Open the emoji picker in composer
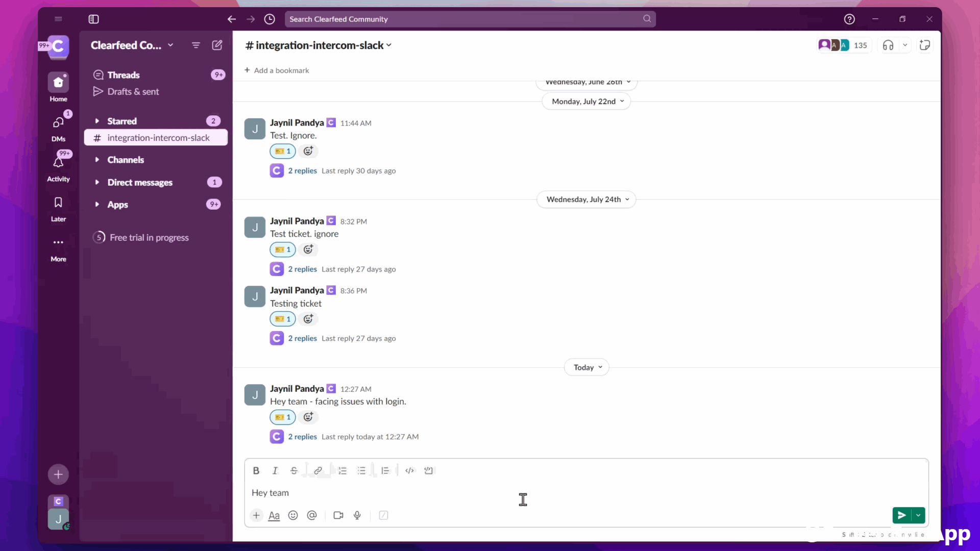 tap(293, 515)
